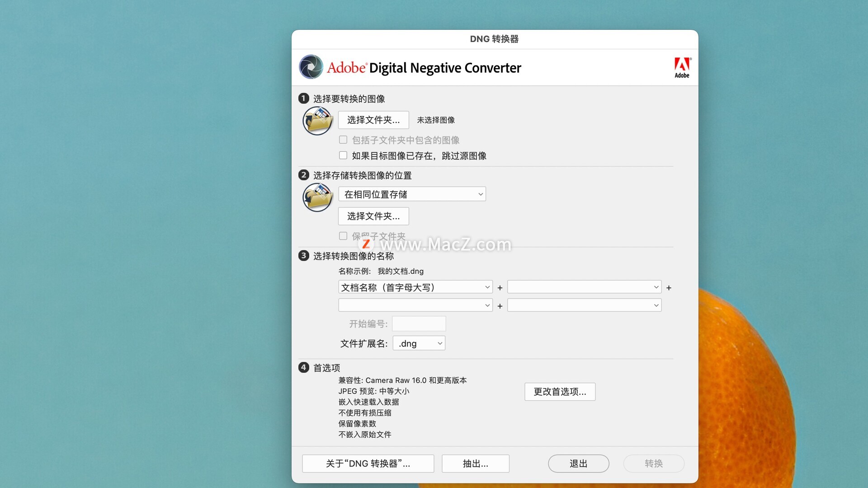Open the empty naming dropdown below 文档名称
The height and width of the screenshot is (488, 868).
click(415, 305)
